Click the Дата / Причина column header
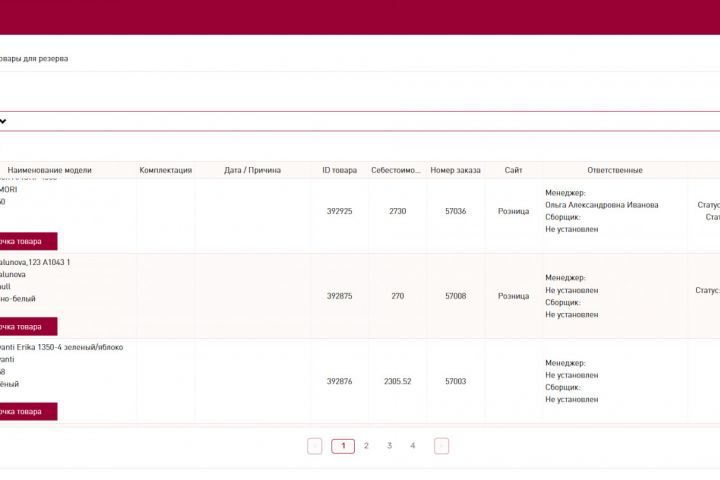Screen dimensions: 720x480 pyautogui.click(x=253, y=170)
